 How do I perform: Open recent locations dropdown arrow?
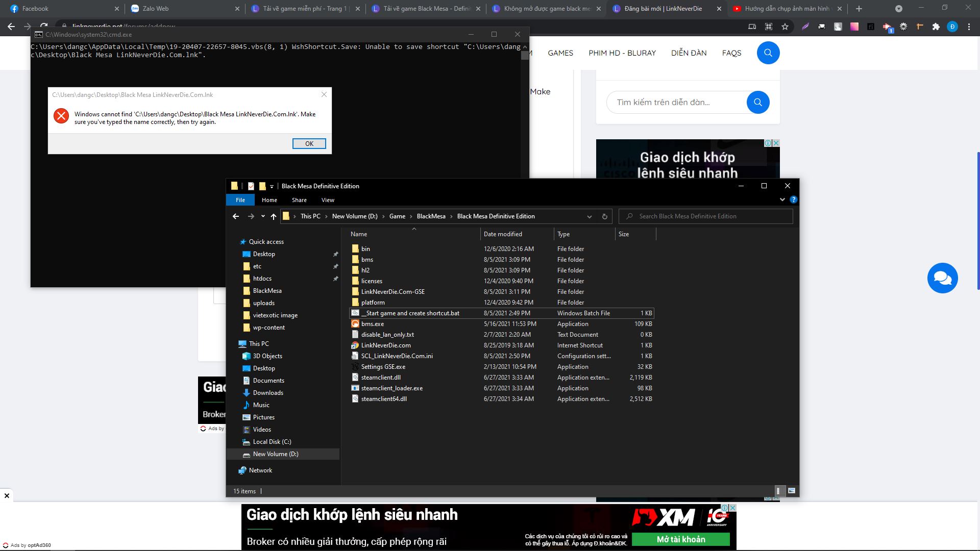coord(263,216)
